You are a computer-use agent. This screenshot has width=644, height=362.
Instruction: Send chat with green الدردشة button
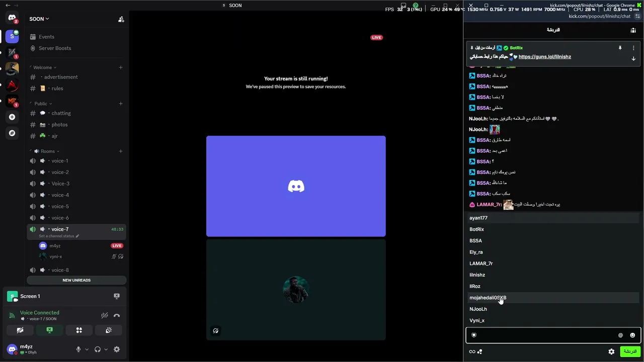coord(629,351)
